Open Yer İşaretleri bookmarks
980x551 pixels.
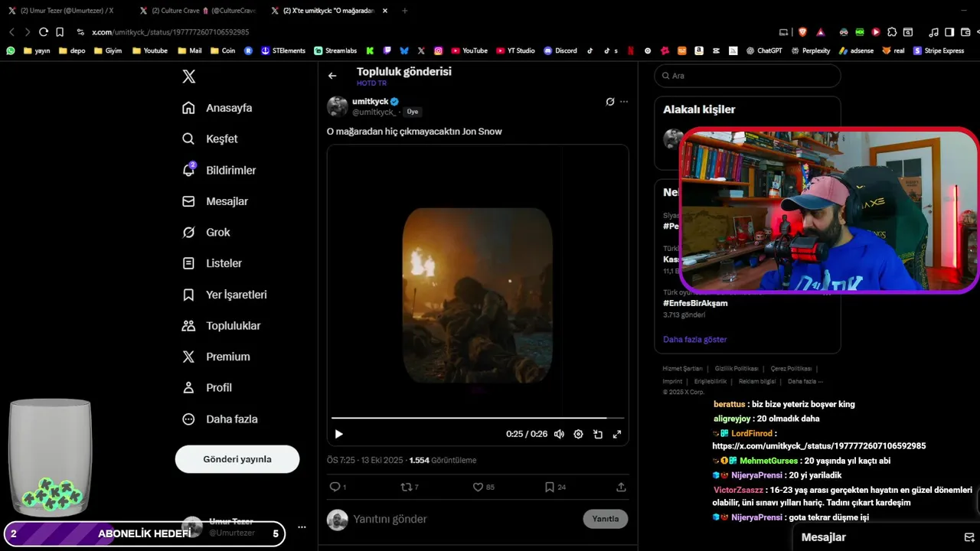point(224,295)
